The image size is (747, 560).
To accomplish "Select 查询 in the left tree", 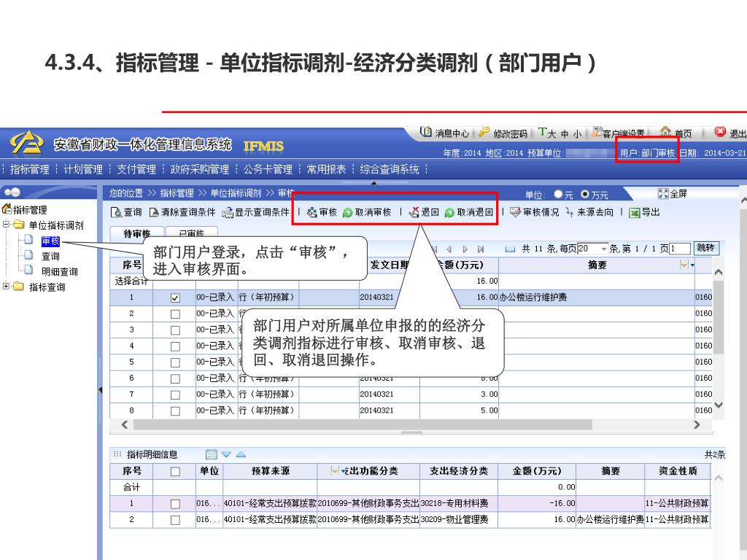I will click(50, 256).
